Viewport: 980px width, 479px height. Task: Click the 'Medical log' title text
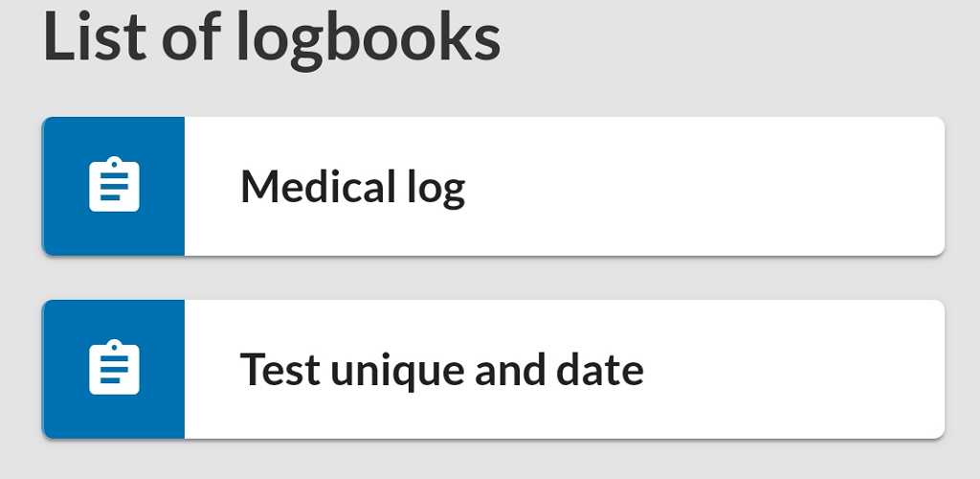pos(353,188)
